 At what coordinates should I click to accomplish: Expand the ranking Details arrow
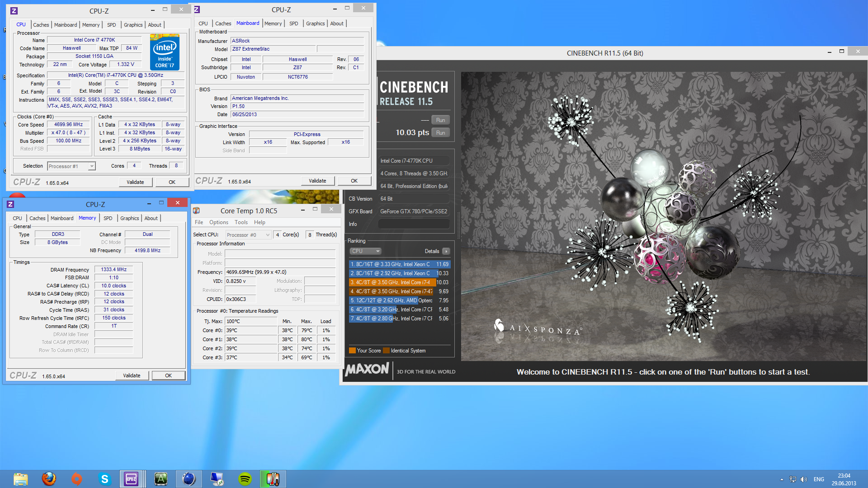(x=446, y=251)
